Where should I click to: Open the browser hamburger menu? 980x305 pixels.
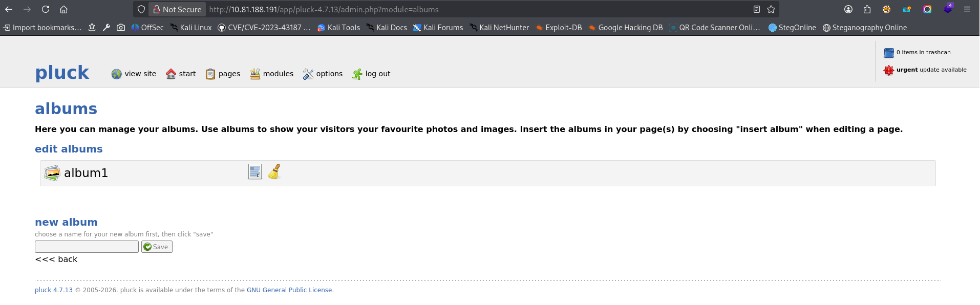[967, 9]
